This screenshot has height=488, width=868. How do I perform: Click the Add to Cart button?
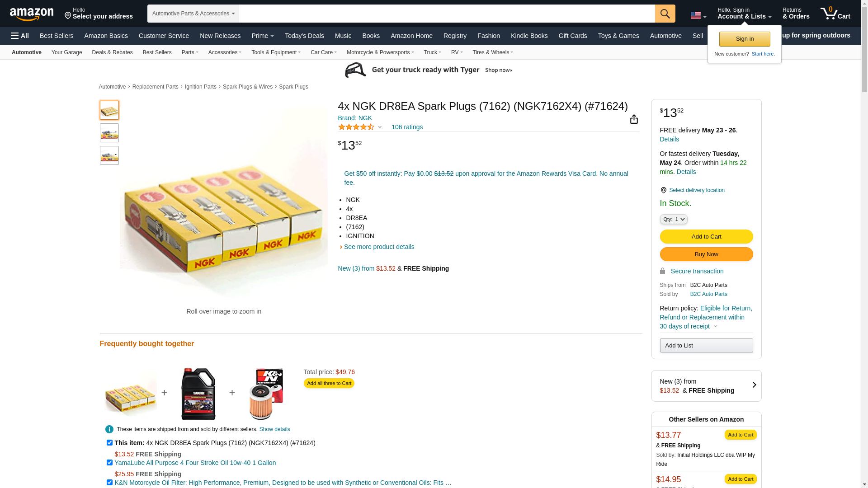[x=706, y=237]
